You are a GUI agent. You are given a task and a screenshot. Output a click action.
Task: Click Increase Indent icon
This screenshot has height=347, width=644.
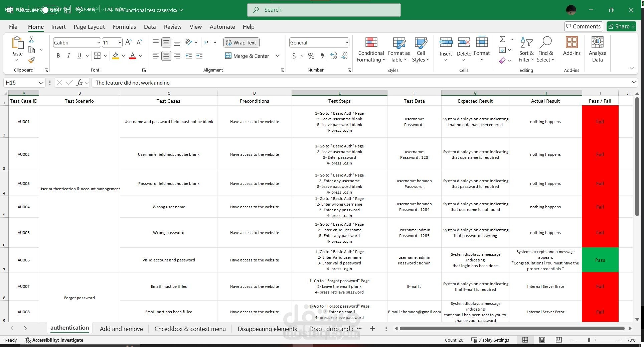click(199, 56)
